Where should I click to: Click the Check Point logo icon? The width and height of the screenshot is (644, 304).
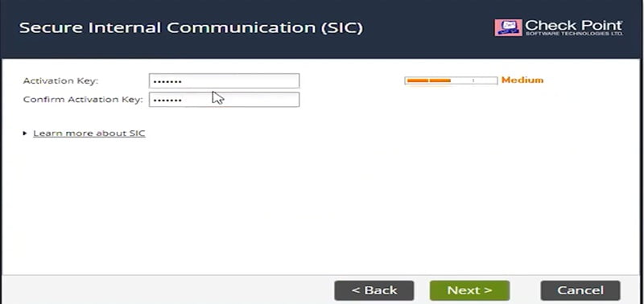pos(508,27)
